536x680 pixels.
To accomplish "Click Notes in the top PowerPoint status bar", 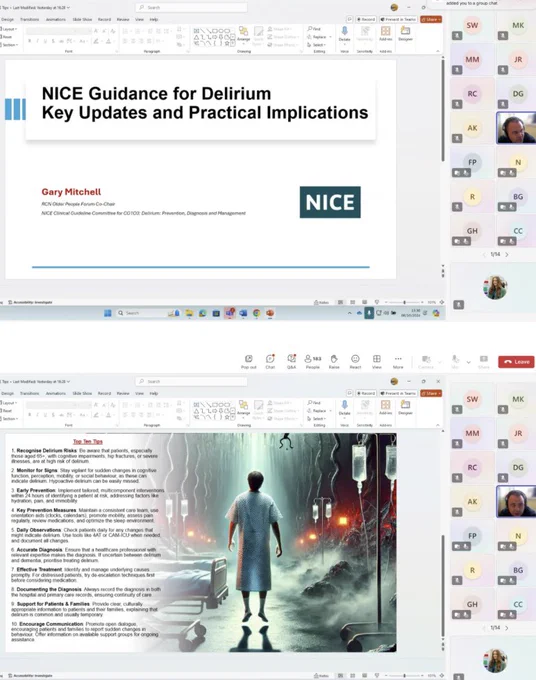I will (x=321, y=302).
